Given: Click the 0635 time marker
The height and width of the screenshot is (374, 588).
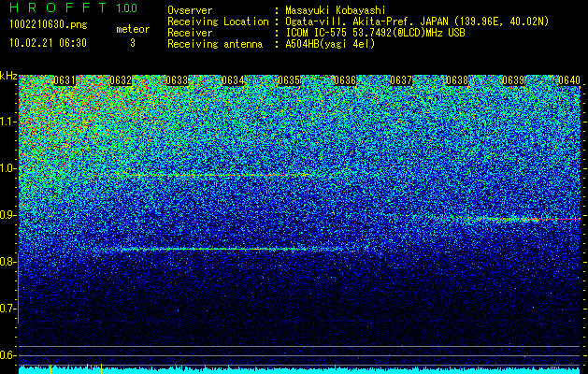Looking at the screenshot, I should [289, 80].
